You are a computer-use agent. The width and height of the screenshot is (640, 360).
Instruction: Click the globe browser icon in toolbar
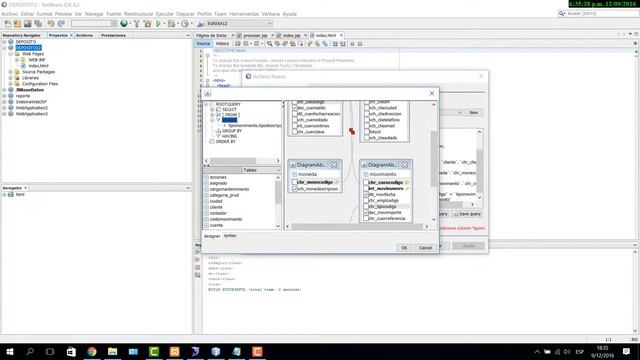click(124, 24)
